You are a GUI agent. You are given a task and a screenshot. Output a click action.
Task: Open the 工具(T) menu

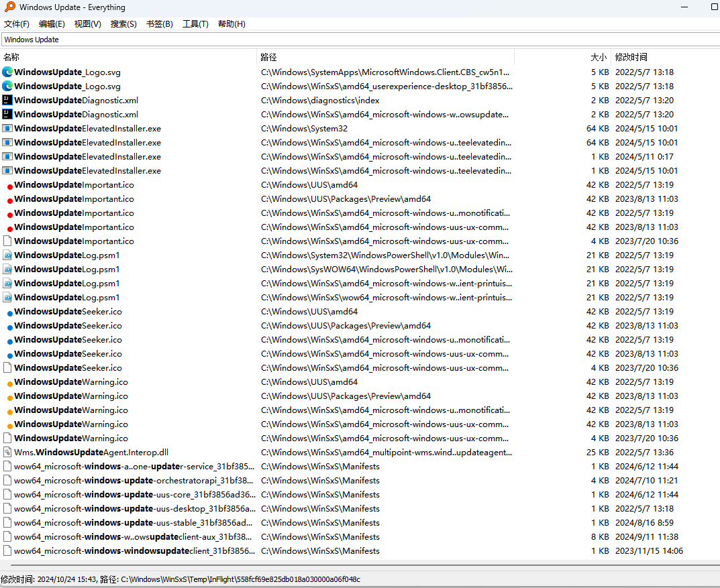pyautogui.click(x=196, y=24)
